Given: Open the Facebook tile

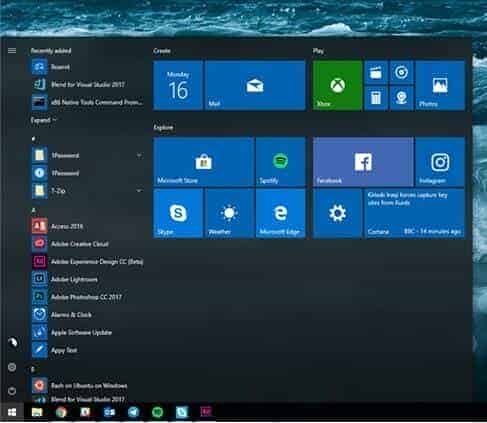Looking at the screenshot, I should click(x=363, y=162).
